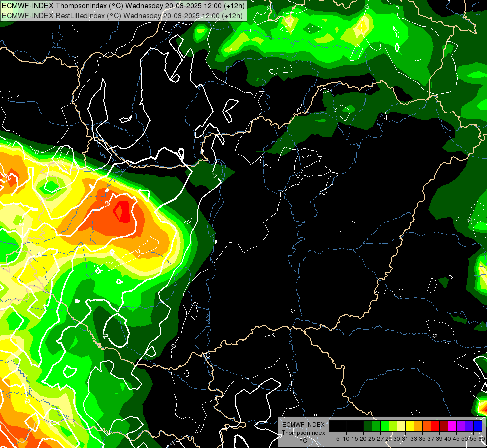Click the red 37-39 legend swatch
The height and width of the screenshot is (448, 487).
[x=435, y=426]
